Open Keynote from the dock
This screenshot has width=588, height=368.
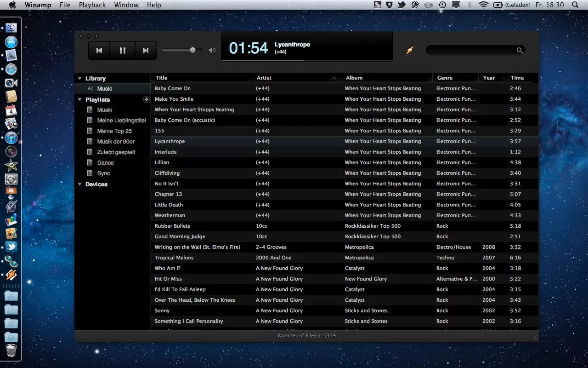tap(11, 193)
